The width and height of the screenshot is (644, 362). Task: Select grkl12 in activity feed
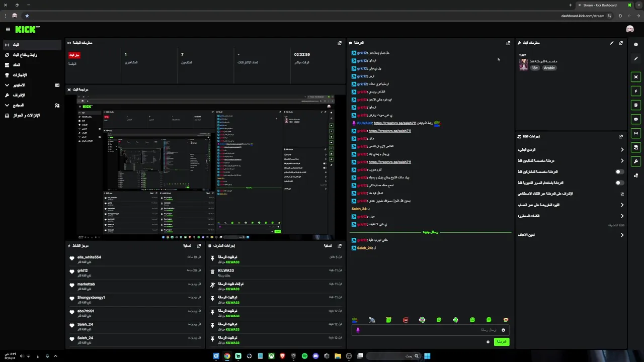(83, 271)
